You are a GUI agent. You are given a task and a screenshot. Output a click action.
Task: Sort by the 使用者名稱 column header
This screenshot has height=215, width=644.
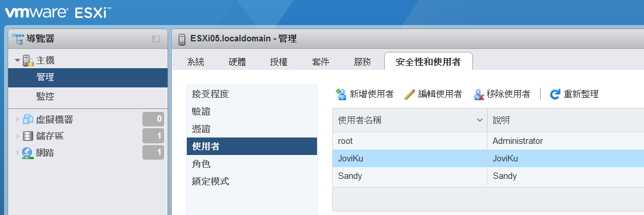coord(409,120)
